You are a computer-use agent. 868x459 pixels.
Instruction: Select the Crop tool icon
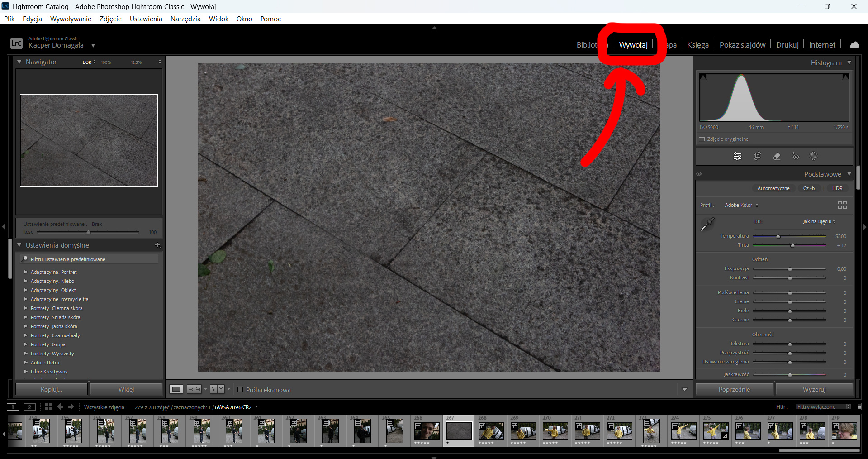757,156
